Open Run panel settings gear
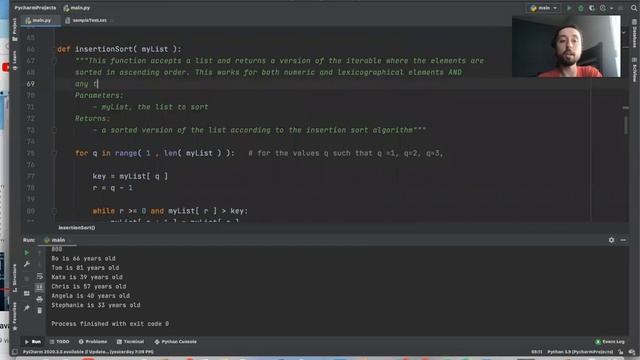 coord(611,240)
